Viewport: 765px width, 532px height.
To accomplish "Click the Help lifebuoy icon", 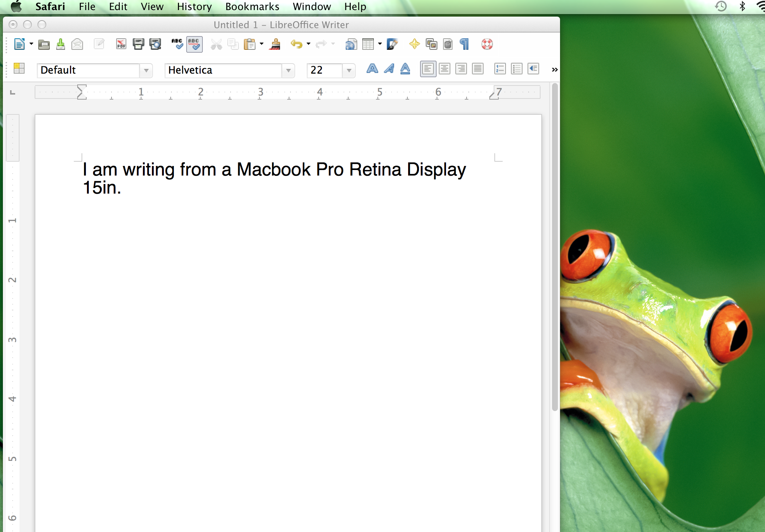I will pos(487,44).
